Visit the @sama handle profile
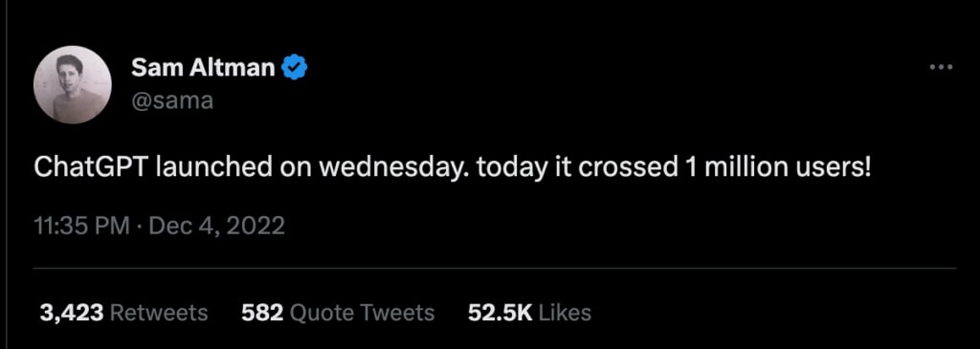Screen dimensions: 980x349 pos(172,99)
